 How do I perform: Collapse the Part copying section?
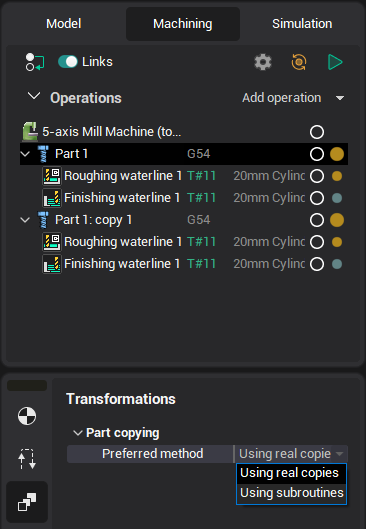pos(78,433)
